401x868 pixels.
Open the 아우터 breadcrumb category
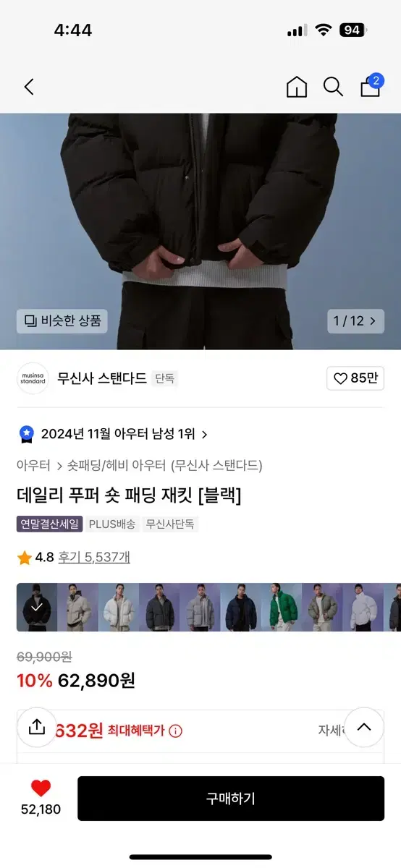33,465
